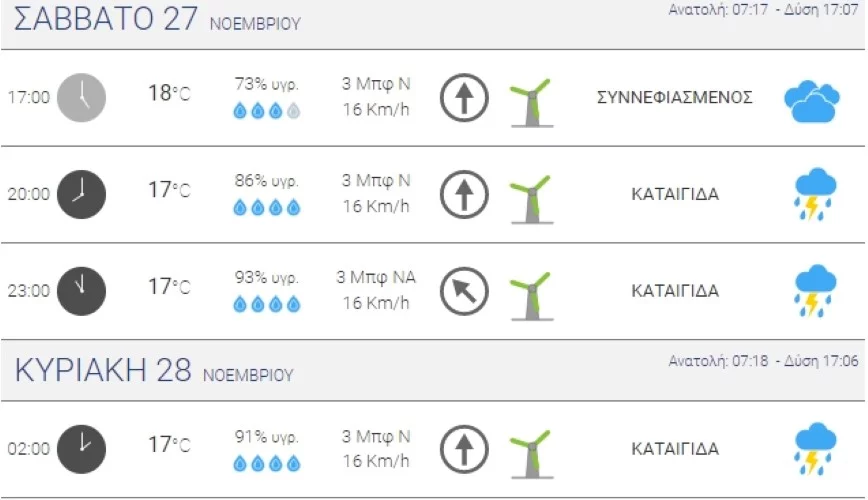Click the 3 Μπφ ΝΑ wind text
The width and height of the screenshot is (868, 500).
click(376, 277)
